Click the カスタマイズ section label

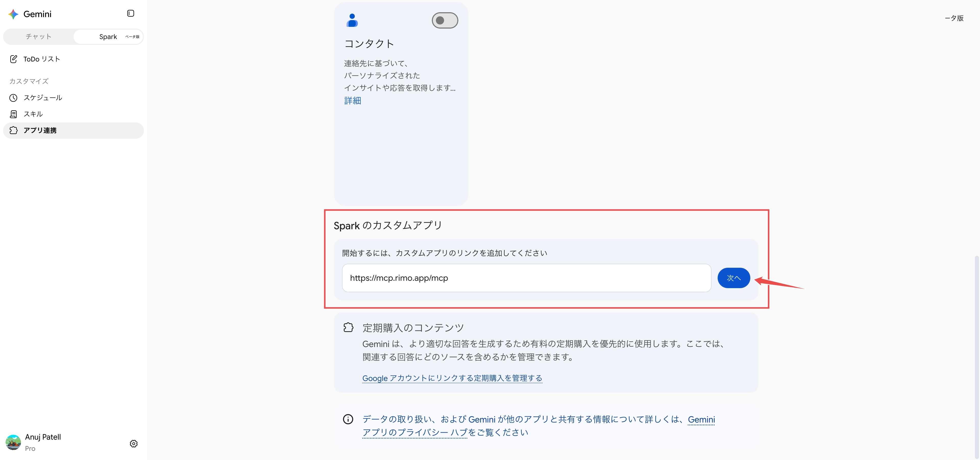[29, 81]
